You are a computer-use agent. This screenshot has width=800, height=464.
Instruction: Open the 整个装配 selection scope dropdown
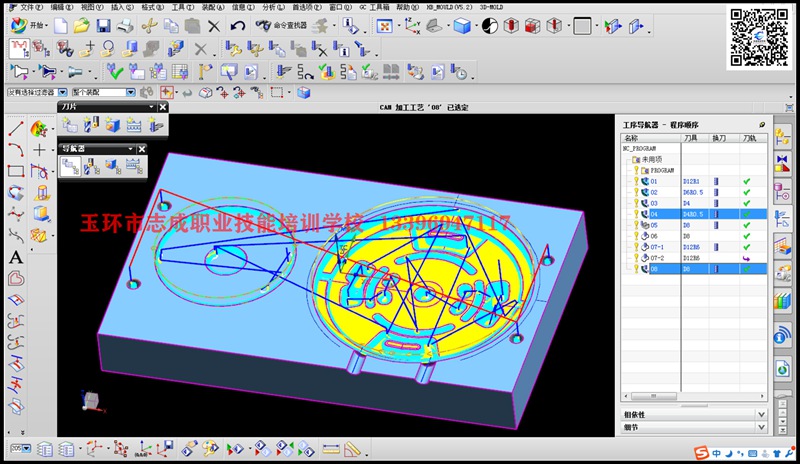131,92
